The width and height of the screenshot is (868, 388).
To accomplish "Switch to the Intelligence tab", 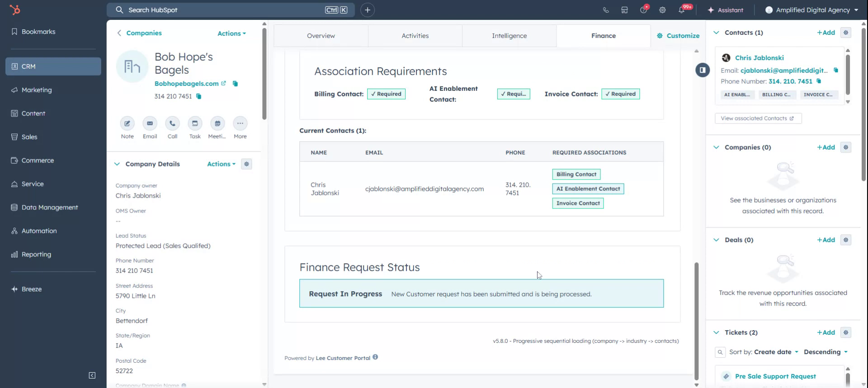I will (x=509, y=36).
